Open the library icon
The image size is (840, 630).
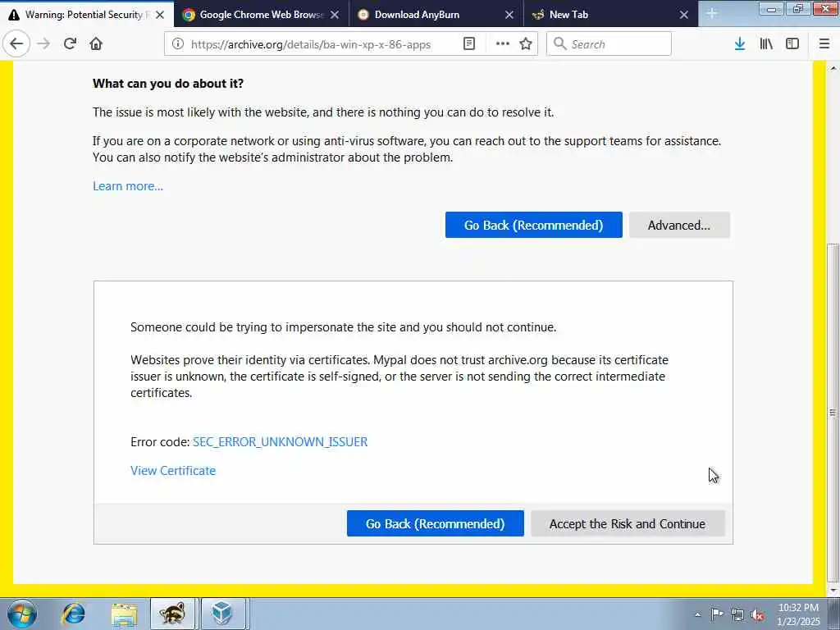click(x=766, y=44)
